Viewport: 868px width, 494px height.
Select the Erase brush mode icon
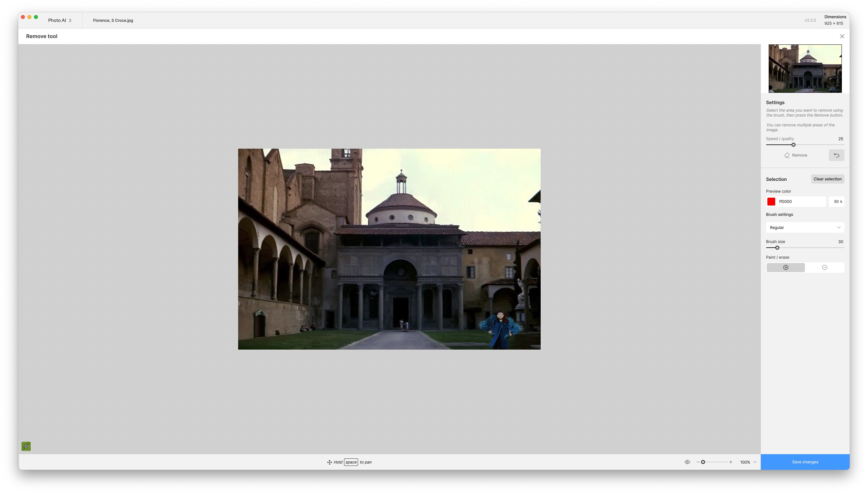pyautogui.click(x=824, y=267)
